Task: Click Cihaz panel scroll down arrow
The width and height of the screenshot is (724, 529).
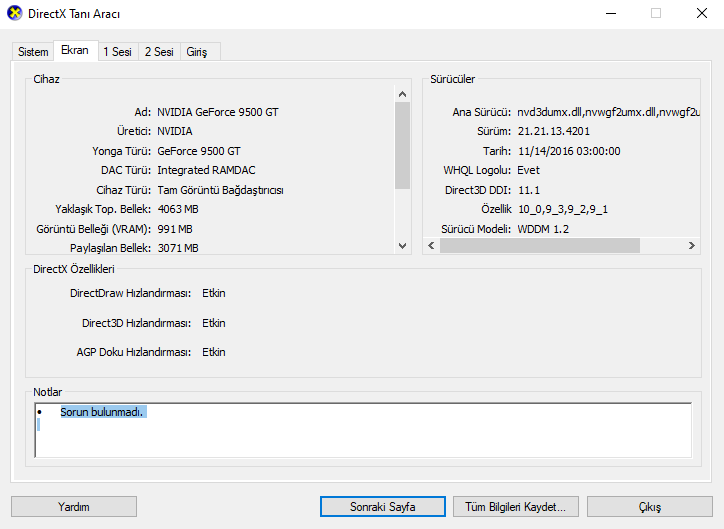Action: [402, 246]
